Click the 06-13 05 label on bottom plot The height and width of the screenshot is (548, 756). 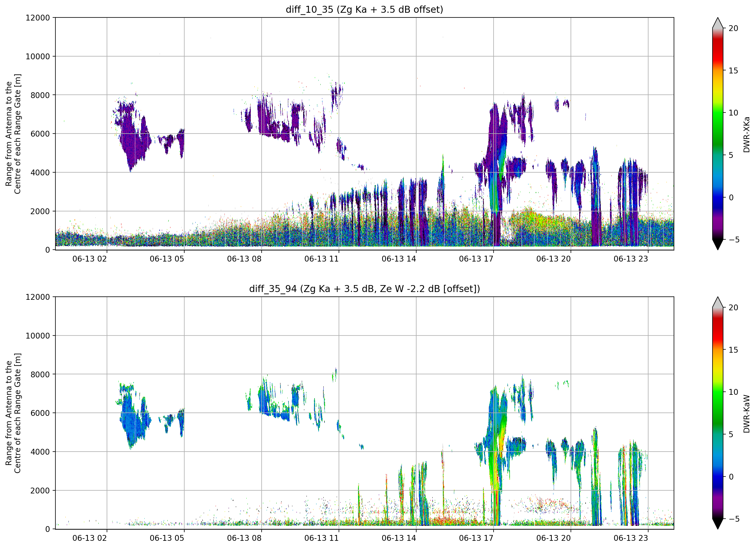point(167,538)
